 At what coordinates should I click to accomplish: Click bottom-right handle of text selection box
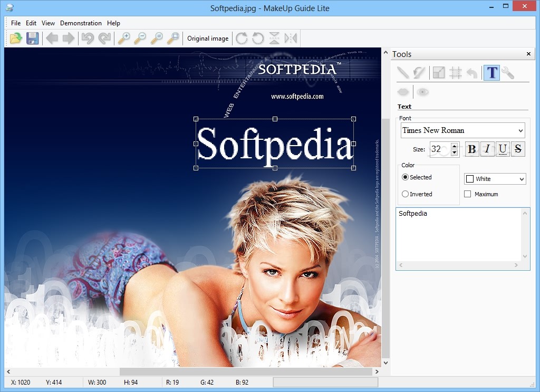pos(353,168)
